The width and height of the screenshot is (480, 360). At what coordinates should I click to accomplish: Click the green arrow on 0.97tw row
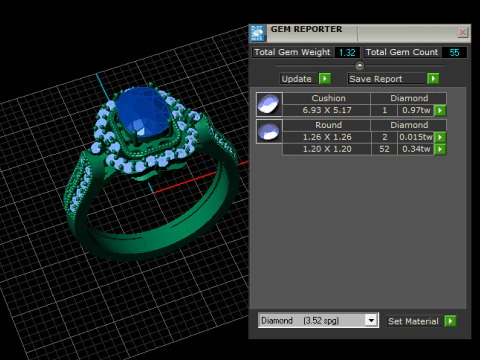coord(440,110)
